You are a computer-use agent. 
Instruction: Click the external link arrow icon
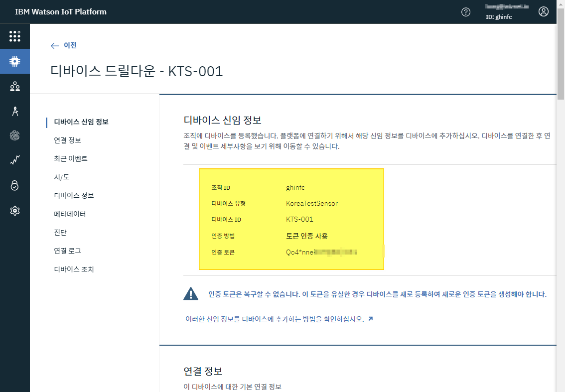370,318
